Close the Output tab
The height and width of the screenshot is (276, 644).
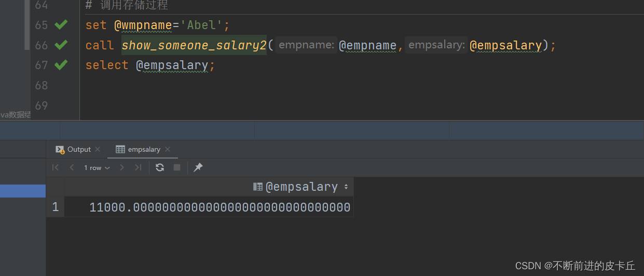coord(97,149)
